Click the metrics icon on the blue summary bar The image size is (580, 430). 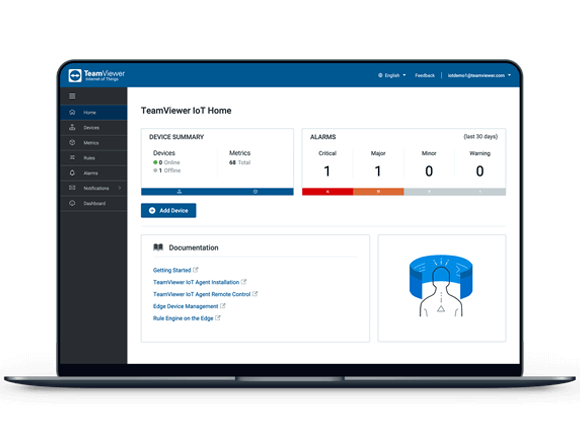tap(255, 192)
